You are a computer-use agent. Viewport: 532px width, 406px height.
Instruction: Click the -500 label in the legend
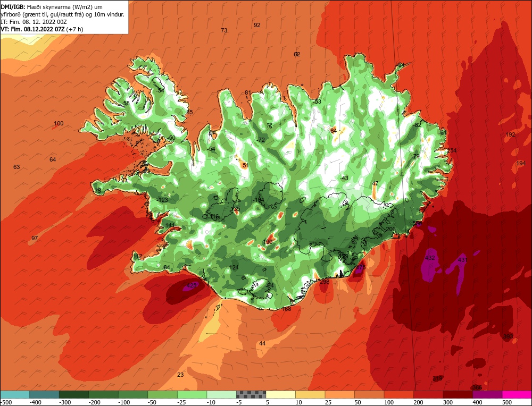[x=7, y=402]
